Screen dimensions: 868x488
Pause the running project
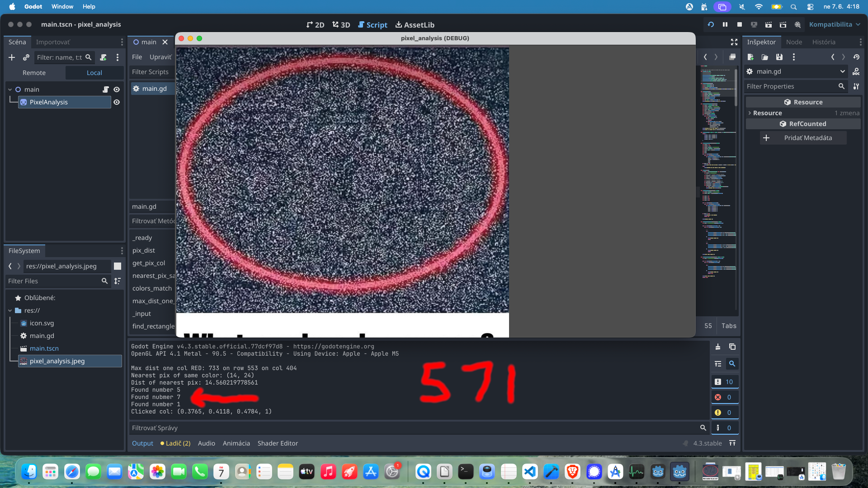tap(725, 24)
